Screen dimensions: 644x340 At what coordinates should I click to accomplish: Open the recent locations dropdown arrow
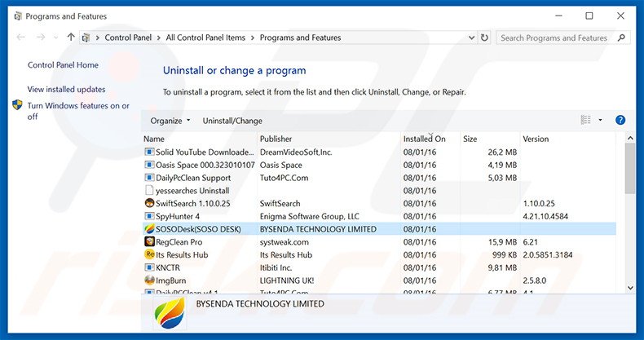(x=56, y=38)
